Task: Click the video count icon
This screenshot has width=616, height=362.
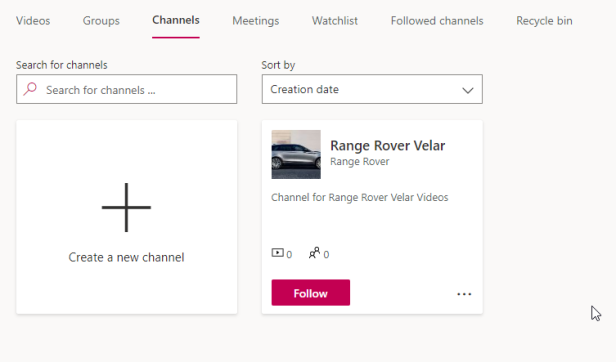Action: click(x=277, y=253)
